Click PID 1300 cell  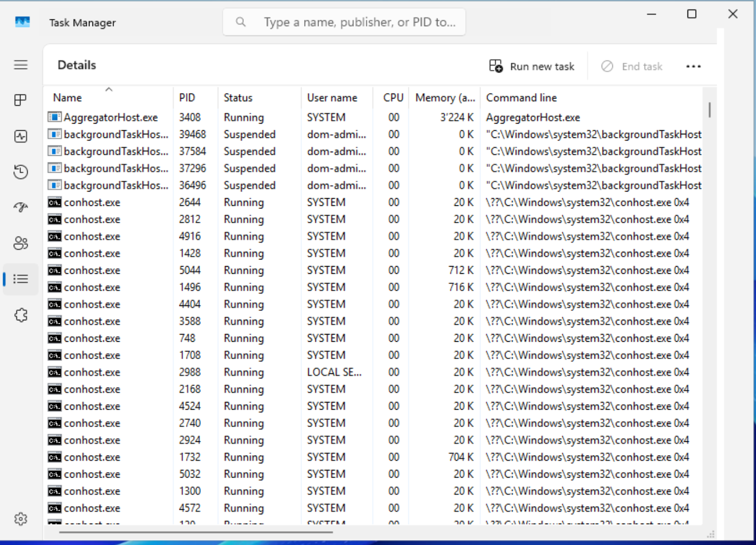(190, 491)
